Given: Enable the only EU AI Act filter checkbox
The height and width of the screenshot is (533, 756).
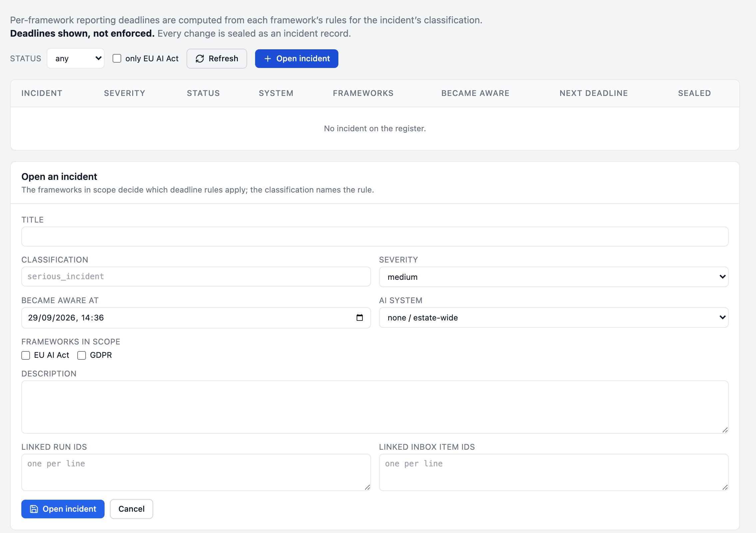Looking at the screenshot, I should pos(117,58).
